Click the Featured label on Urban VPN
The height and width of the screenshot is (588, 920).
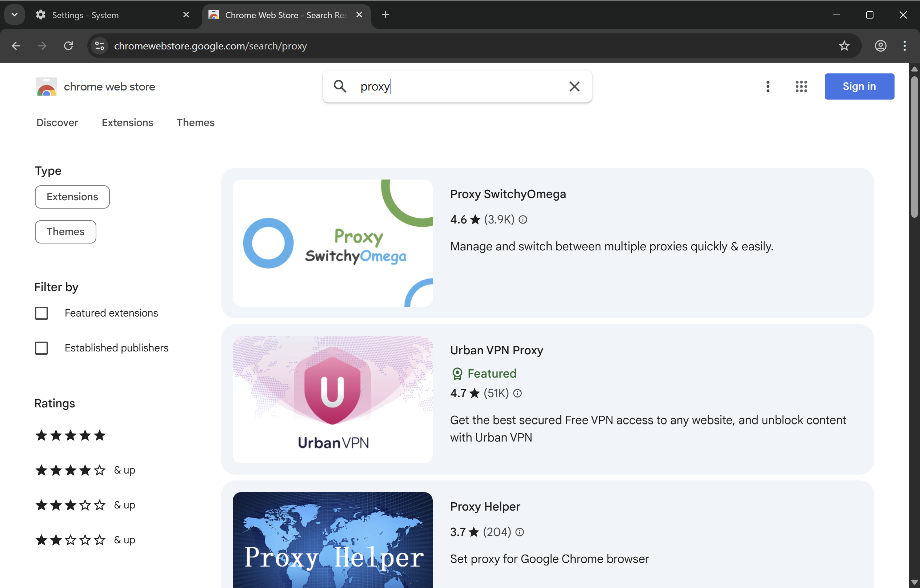pos(492,374)
